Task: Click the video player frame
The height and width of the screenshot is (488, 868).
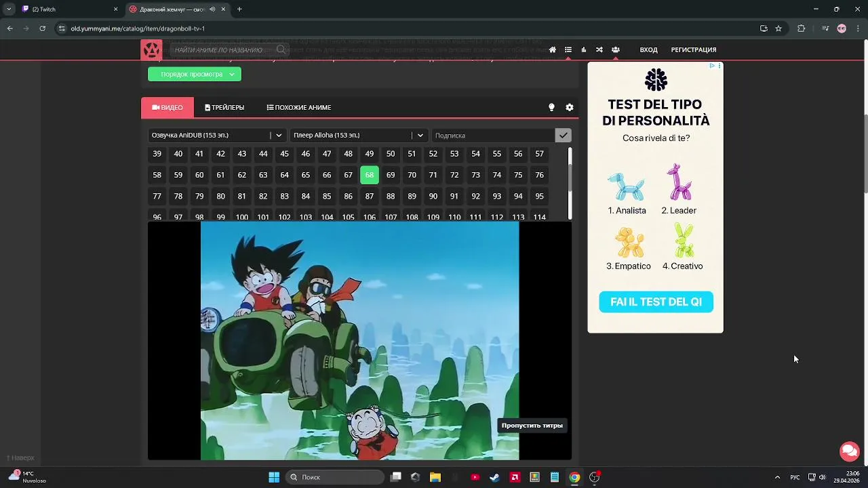Action: (x=359, y=341)
